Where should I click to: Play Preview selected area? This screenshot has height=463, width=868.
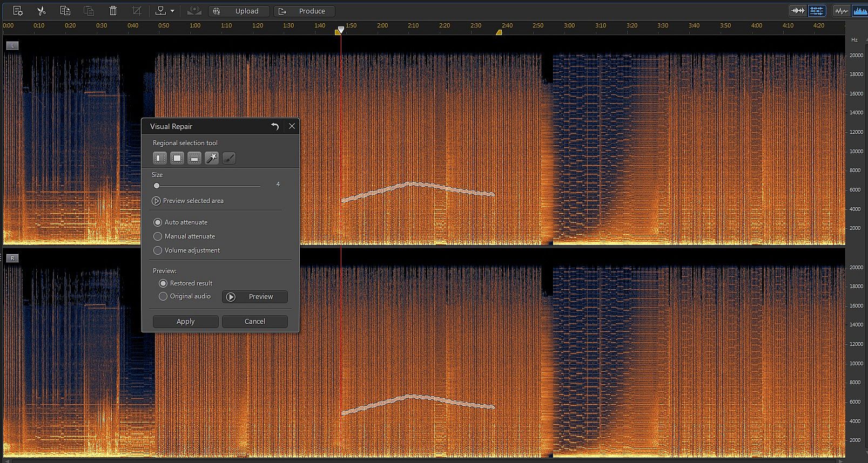pos(156,201)
